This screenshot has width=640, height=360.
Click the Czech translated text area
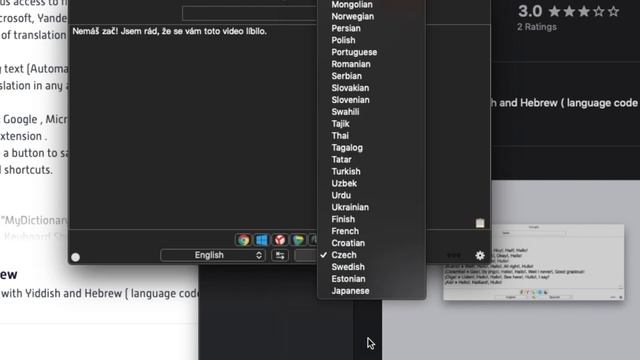pyautogui.click(x=194, y=127)
